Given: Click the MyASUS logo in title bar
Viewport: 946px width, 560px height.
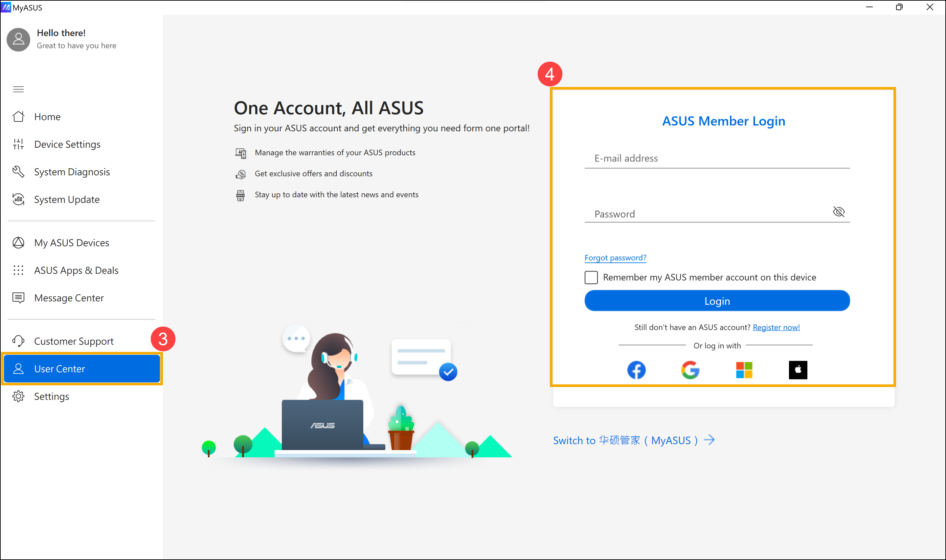Looking at the screenshot, I should point(6,7).
